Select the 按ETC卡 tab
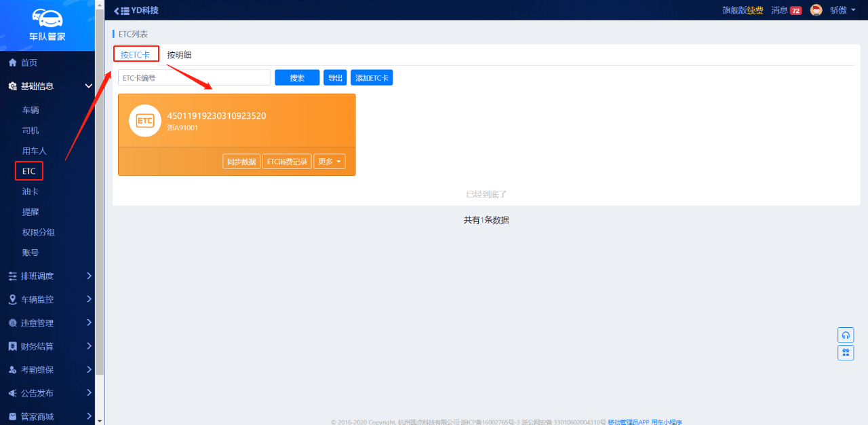This screenshot has height=425, width=868. [136, 55]
